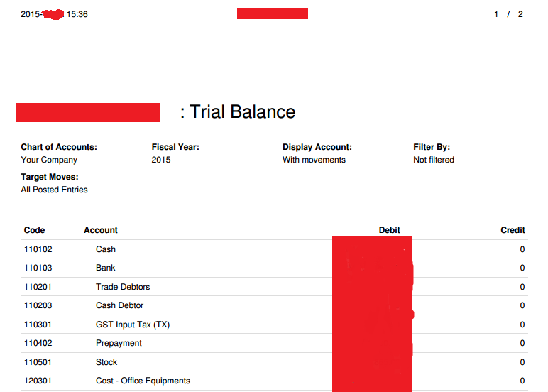Screen dimensions: 548x392
Task: Click the Bank account row name
Action: click(106, 268)
